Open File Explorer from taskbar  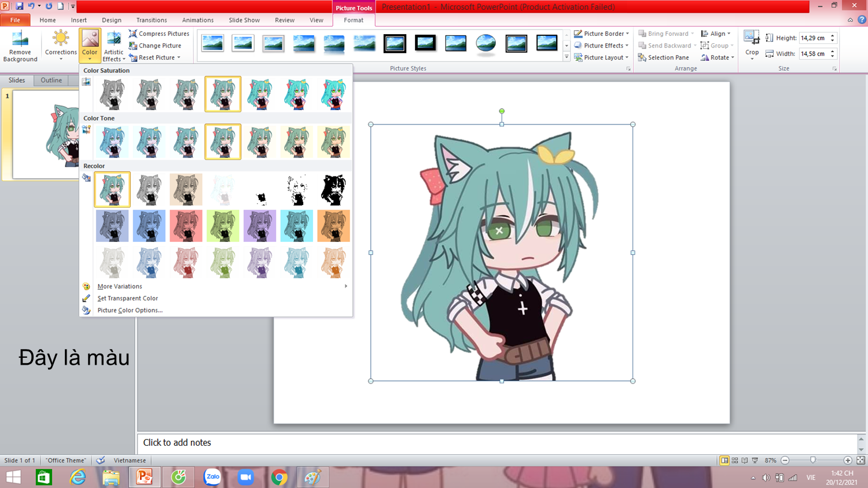point(111,478)
